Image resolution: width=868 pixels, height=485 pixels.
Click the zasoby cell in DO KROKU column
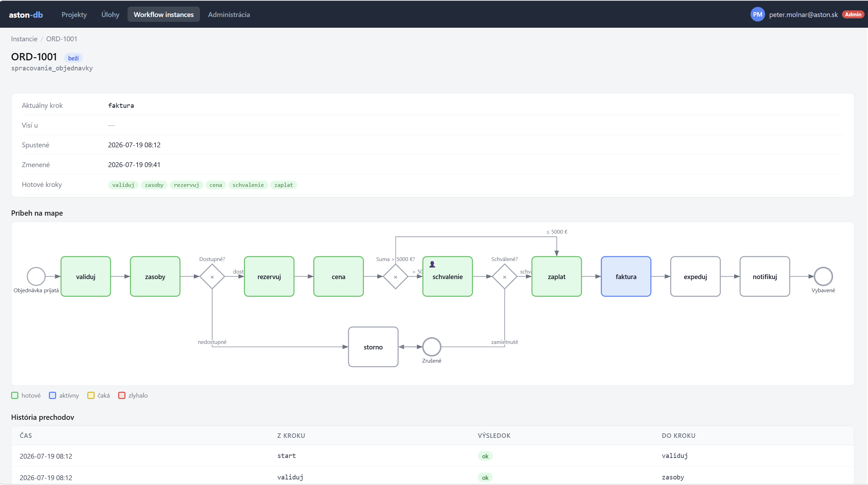(x=673, y=477)
